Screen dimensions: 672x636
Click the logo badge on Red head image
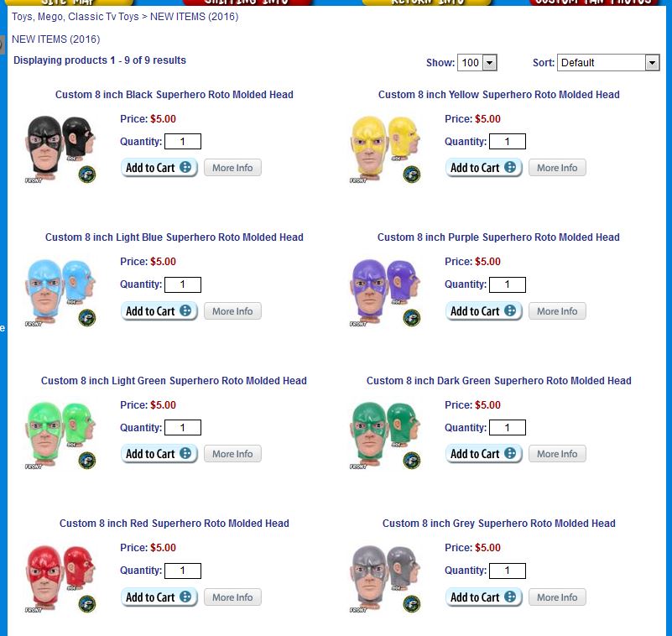click(87, 604)
